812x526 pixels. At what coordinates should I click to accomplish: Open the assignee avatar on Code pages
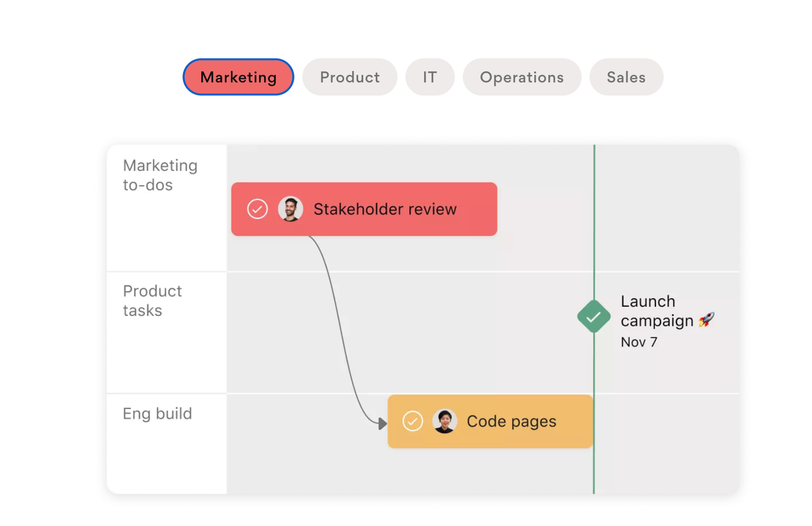click(445, 421)
